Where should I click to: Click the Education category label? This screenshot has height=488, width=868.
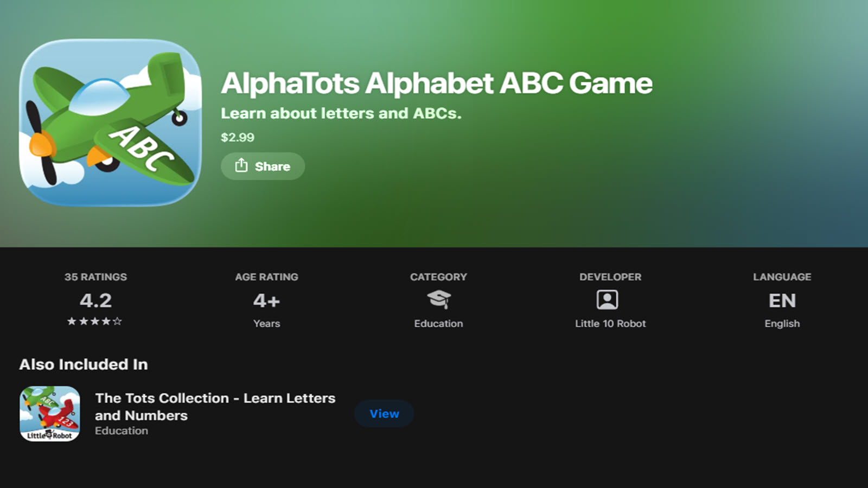click(438, 324)
